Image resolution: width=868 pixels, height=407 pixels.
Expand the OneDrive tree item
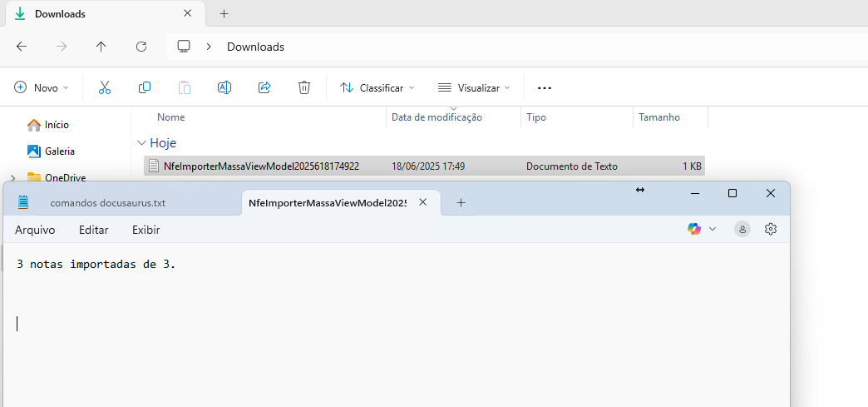12,177
